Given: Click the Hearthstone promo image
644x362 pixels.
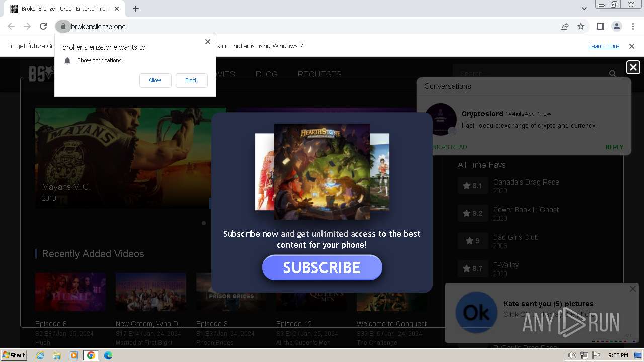Looking at the screenshot, I should pyautogui.click(x=322, y=172).
